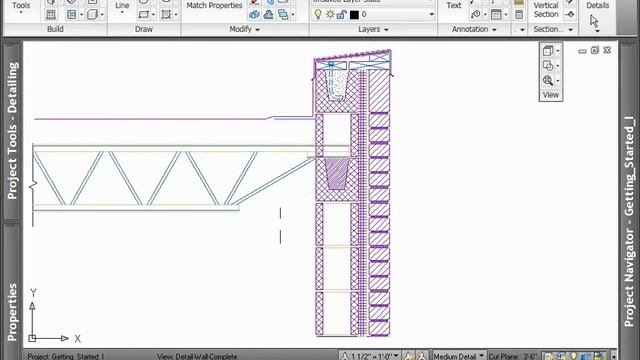The height and width of the screenshot is (360, 640).
Task: Click the overlapping-rectangles Modify icon
Action: [283, 15]
